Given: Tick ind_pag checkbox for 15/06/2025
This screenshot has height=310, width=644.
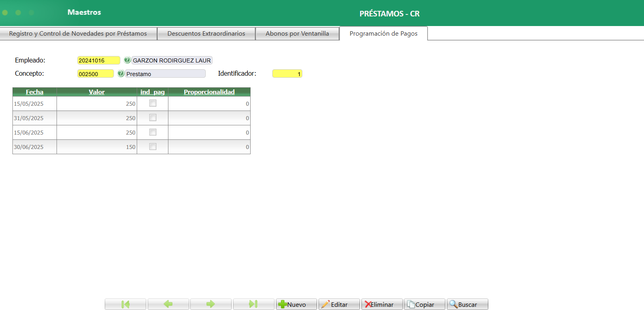Looking at the screenshot, I should (153, 132).
